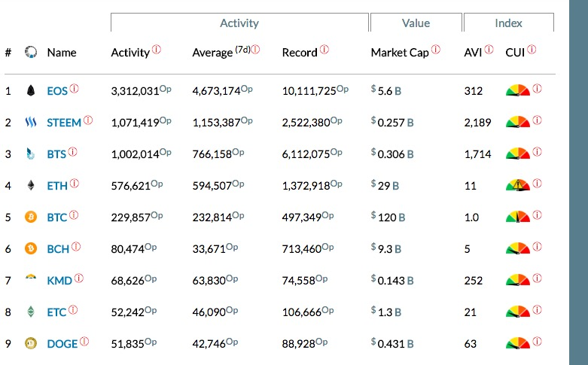Open the ETH coin link
The width and height of the screenshot is (588, 365).
click(x=57, y=186)
